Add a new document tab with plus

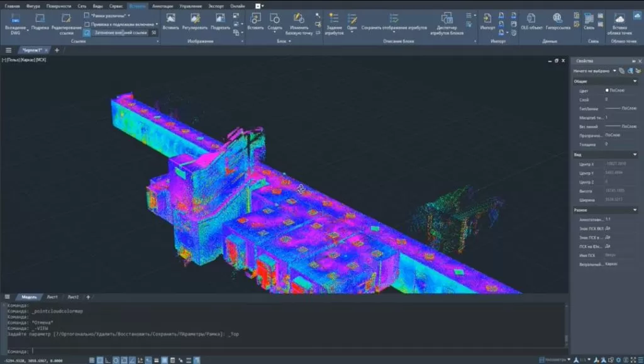57,50
